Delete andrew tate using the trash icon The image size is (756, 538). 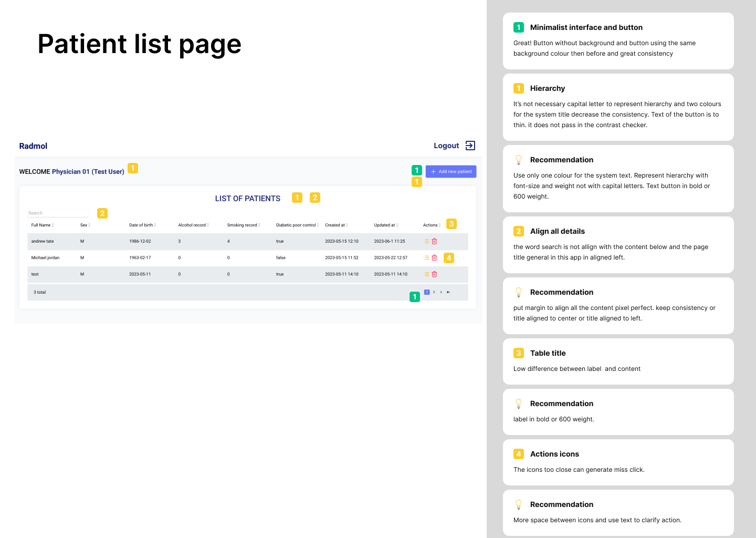pyautogui.click(x=434, y=241)
